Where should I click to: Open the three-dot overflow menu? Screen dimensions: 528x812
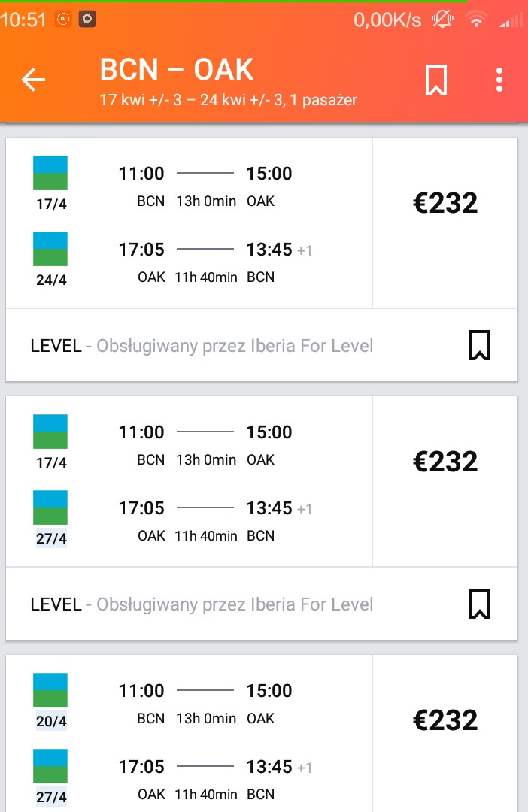[x=499, y=80]
